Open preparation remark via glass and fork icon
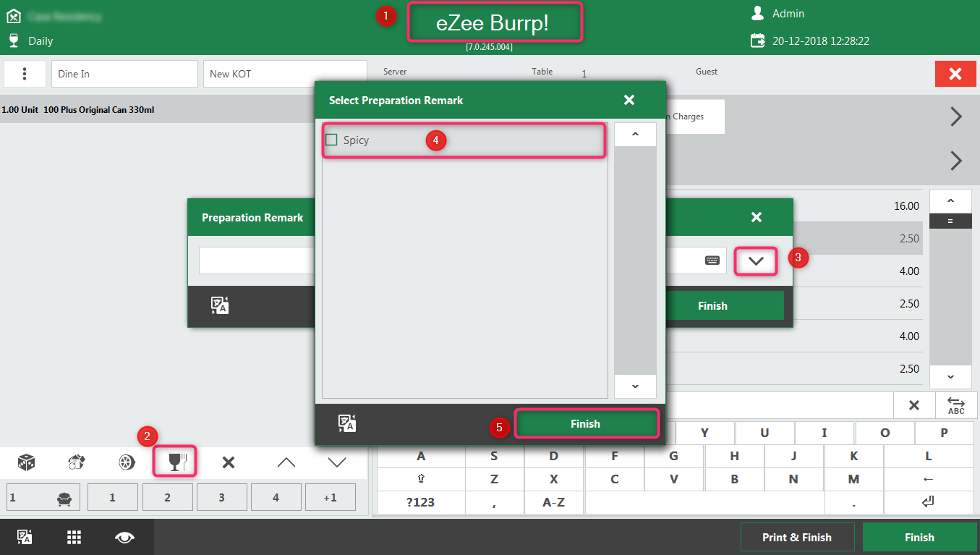The image size is (980, 555). [178, 462]
